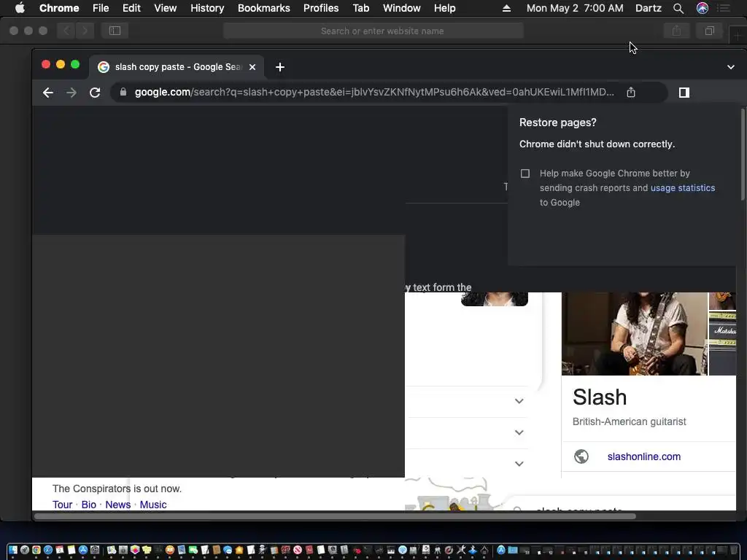Select the slash copy paste tab

tap(177, 67)
